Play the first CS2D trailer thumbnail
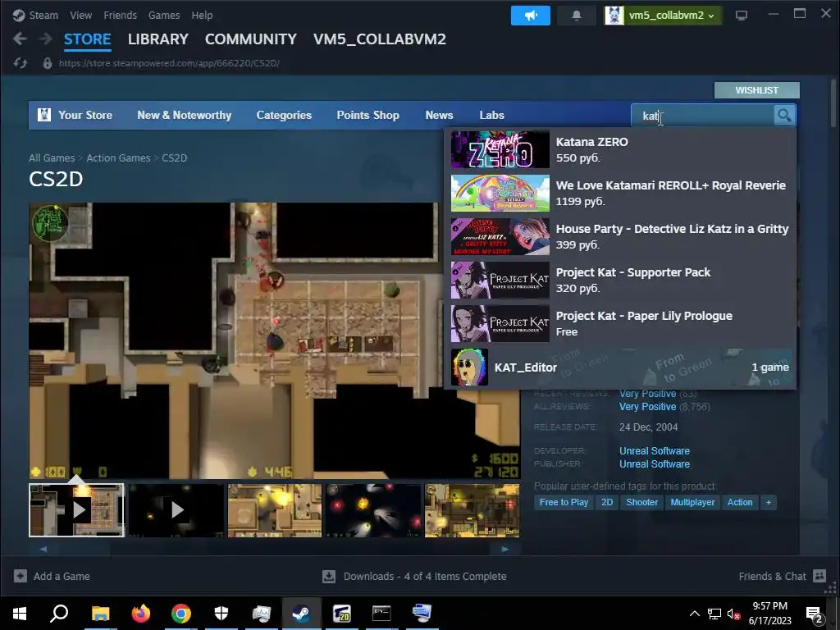The image size is (840, 630). (76, 510)
